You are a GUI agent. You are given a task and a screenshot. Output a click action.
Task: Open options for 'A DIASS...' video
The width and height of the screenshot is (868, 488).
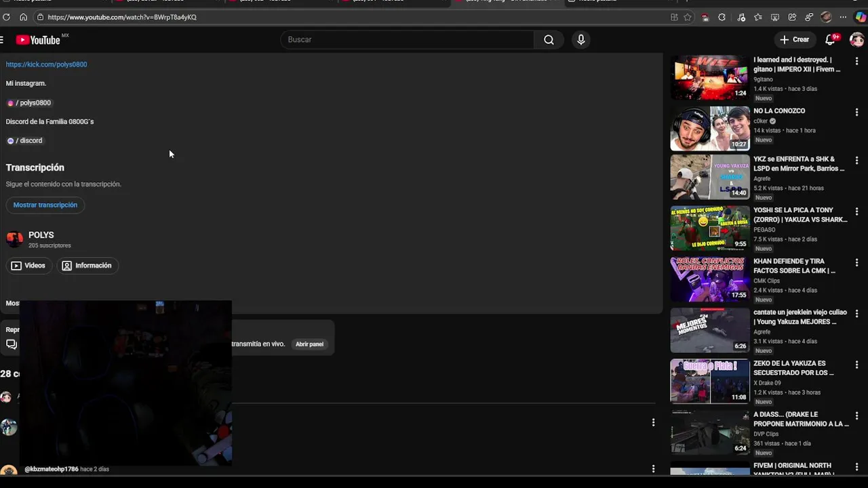pos(856,415)
